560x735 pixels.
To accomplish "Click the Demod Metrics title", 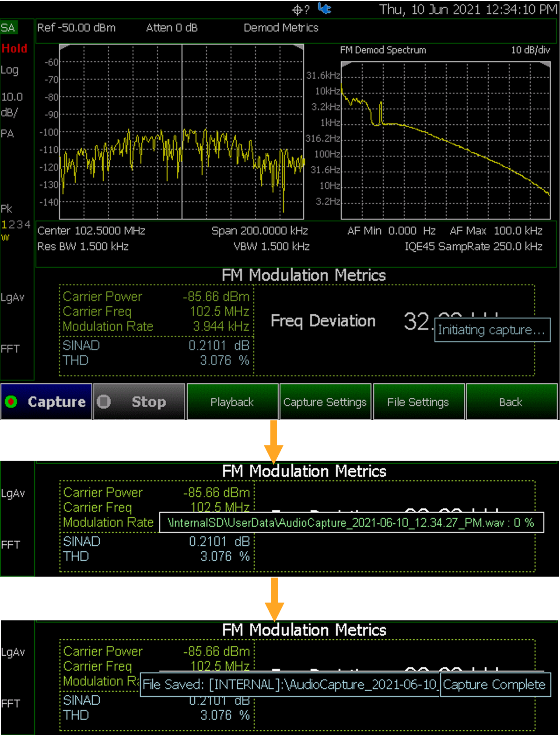I will pos(281,28).
